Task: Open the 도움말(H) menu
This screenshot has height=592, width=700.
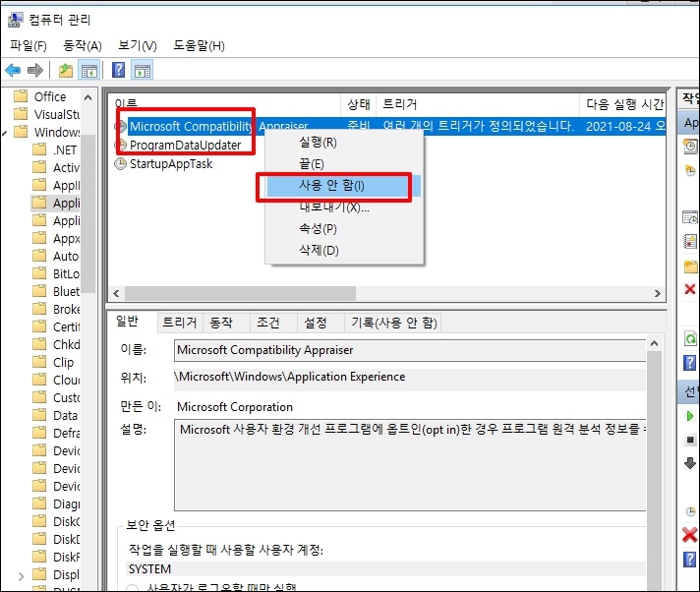Action: 199,45
